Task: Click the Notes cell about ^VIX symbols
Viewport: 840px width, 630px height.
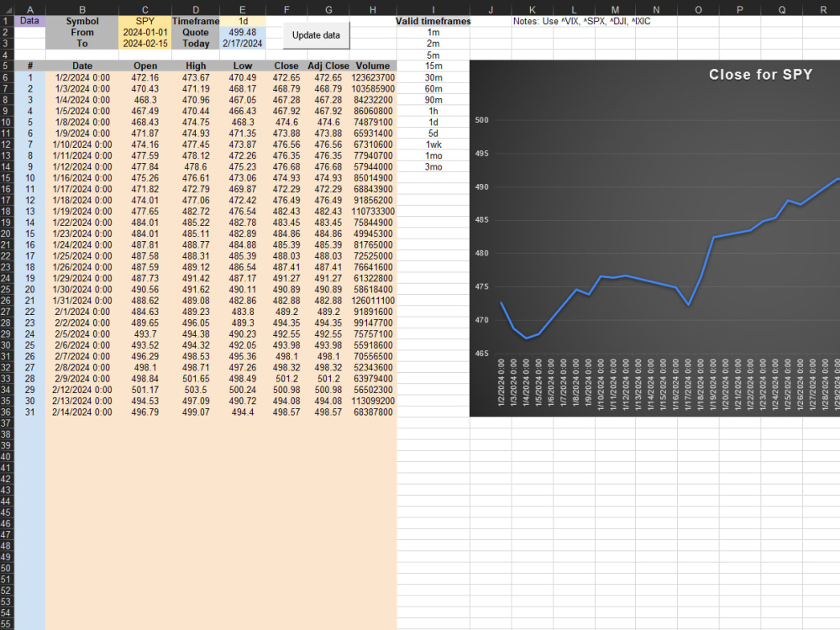Action: coord(581,21)
